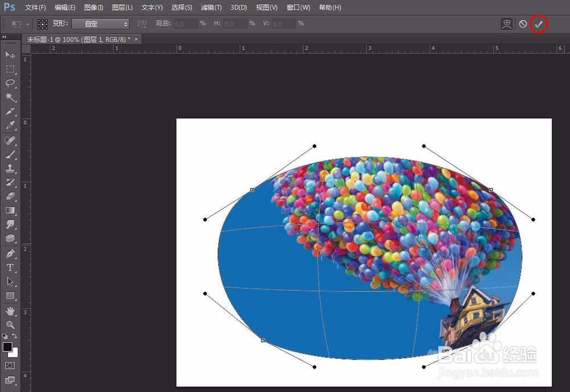This screenshot has height=392, width=570.
Task: Select the History Brush tool
Action: (x=10, y=182)
